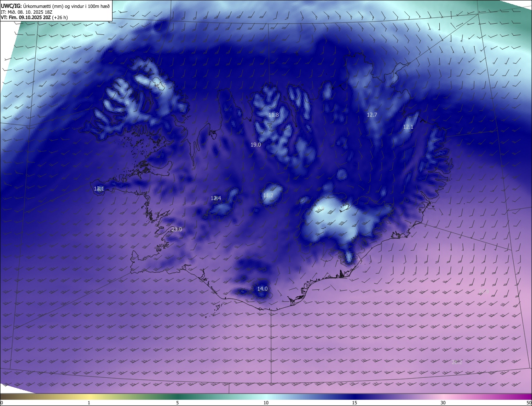Click the 11.2 label on the glacier

pyautogui.click(x=268, y=196)
